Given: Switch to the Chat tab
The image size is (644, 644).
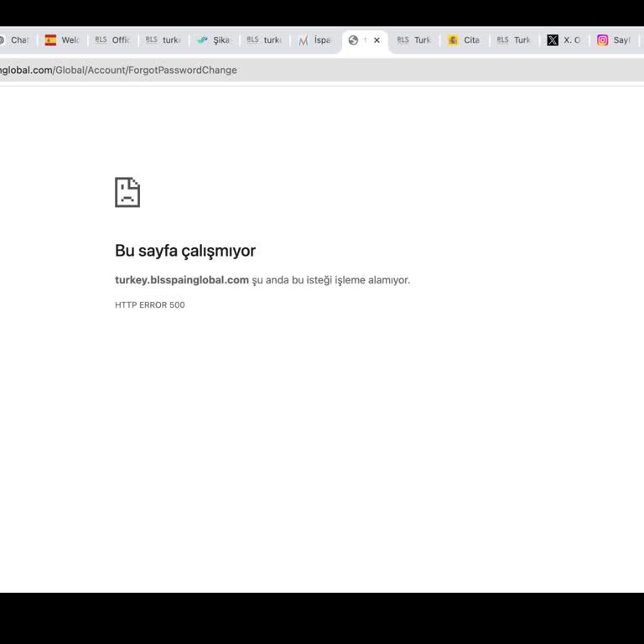Looking at the screenshot, I should [17, 40].
